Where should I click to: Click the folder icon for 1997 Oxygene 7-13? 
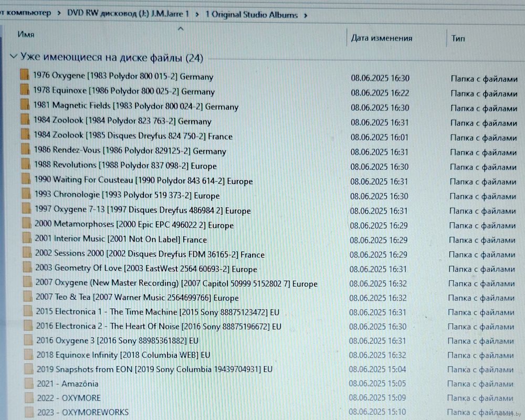point(27,208)
